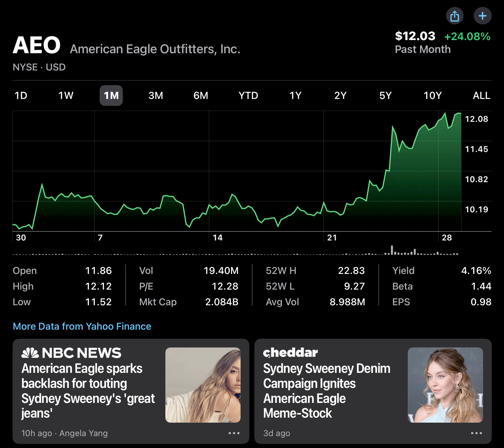Select the 1M time range
The image size is (504, 448).
point(111,95)
